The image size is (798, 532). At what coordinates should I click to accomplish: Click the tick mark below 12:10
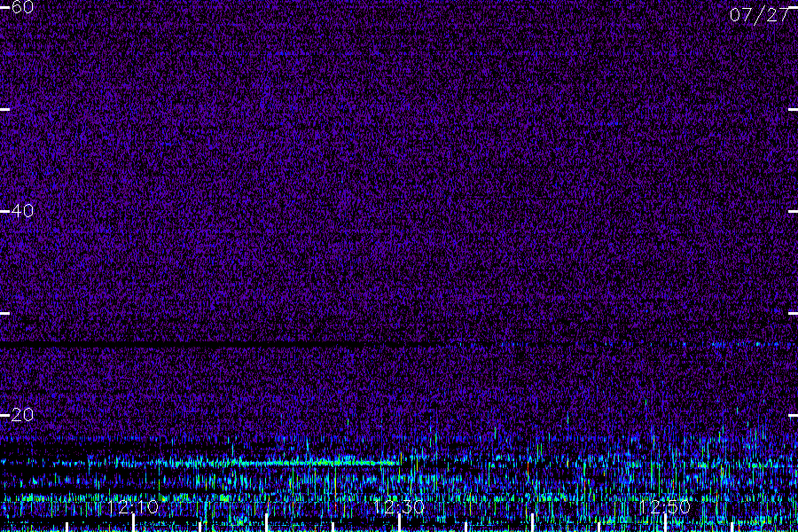133,523
